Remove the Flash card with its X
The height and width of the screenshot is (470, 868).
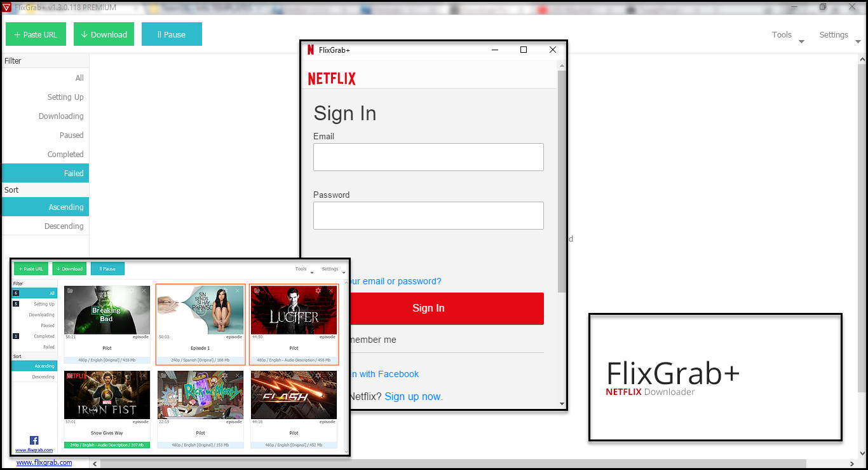[x=331, y=376]
